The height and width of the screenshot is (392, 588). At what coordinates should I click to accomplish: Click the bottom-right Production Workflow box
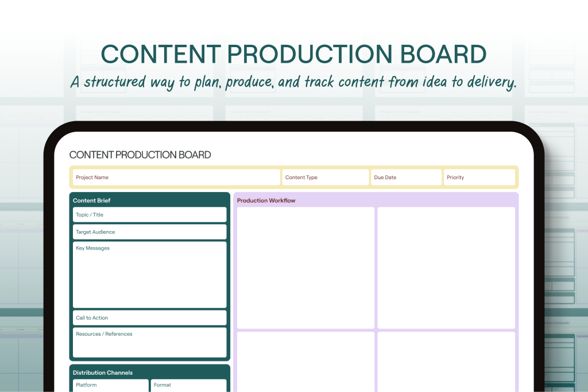[x=446, y=361]
